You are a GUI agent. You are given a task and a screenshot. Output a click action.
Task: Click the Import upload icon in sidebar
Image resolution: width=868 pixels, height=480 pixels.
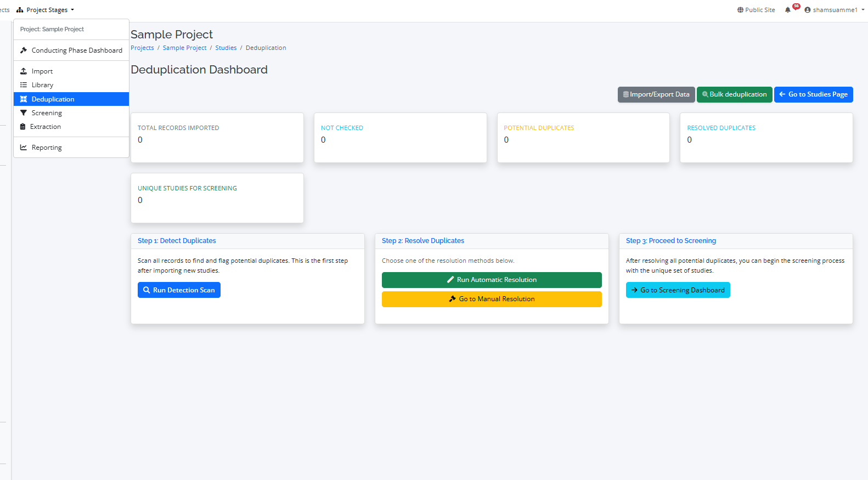point(24,71)
